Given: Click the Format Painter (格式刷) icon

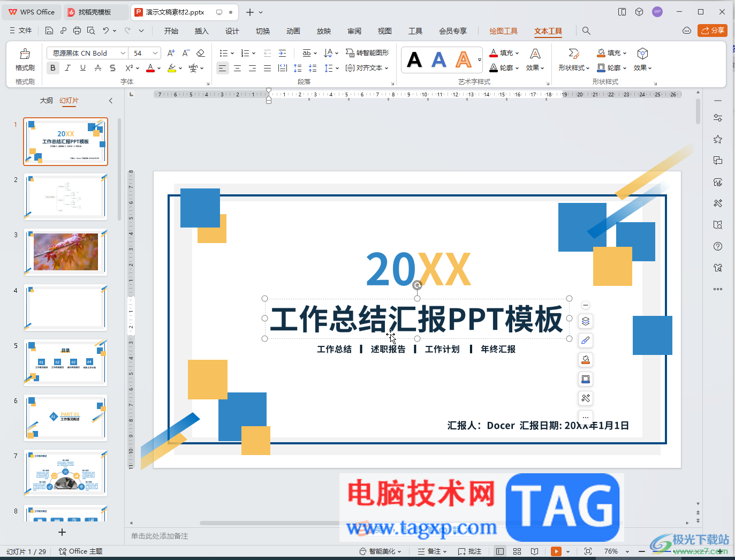Looking at the screenshot, I should (x=25, y=59).
